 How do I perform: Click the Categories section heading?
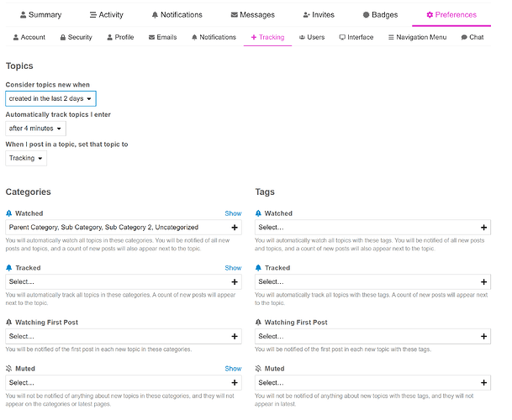tap(29, 192)
